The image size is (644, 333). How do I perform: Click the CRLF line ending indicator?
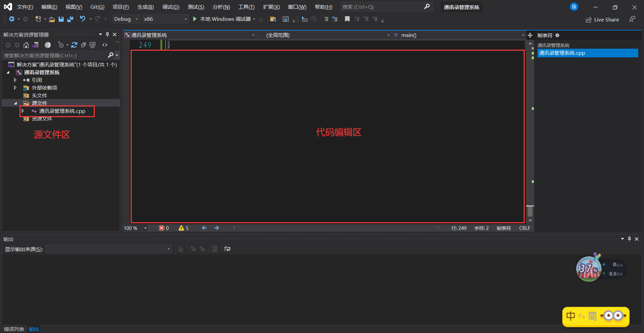[525, 228]
